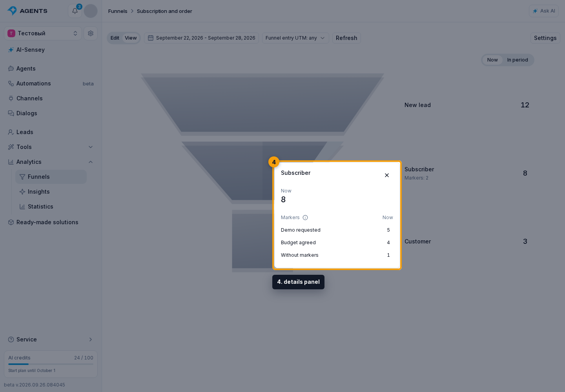Switch to View mode
The height and width of the screenshot is (392, 565).
tap(131, 38)
